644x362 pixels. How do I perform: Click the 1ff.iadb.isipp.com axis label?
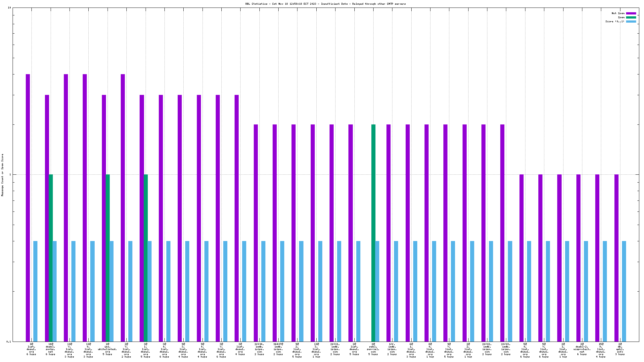(392, 349)
